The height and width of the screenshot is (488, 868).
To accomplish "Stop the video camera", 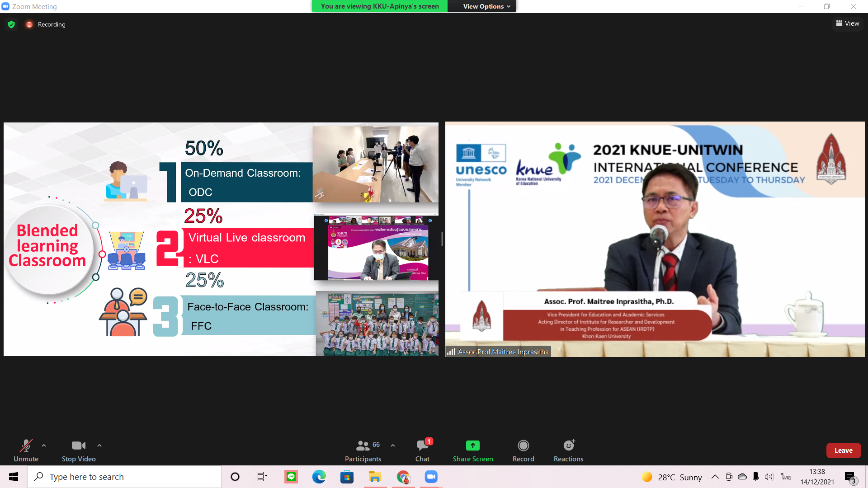I will (79, 450).
